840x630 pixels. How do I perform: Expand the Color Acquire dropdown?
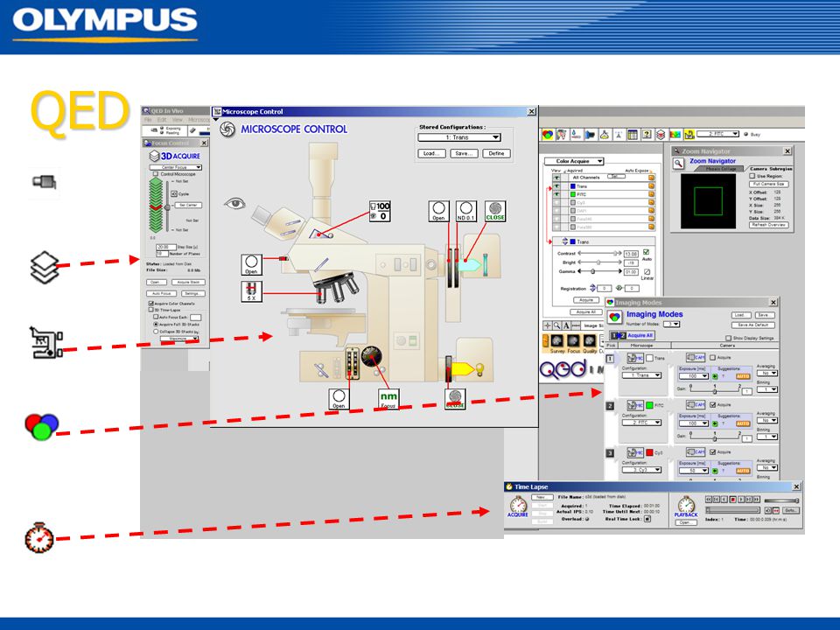click(574, 161)
